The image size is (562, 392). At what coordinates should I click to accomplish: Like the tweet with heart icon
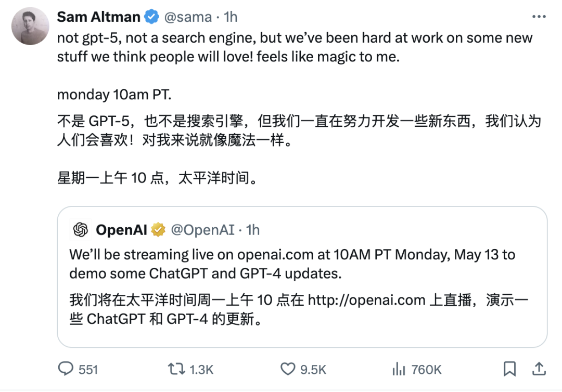(288, 369)
